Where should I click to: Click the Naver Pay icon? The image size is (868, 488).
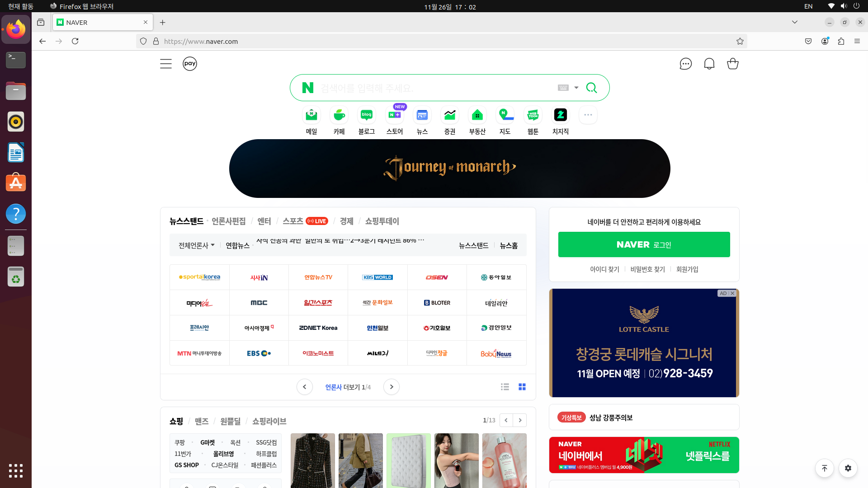tap(190, 64)
